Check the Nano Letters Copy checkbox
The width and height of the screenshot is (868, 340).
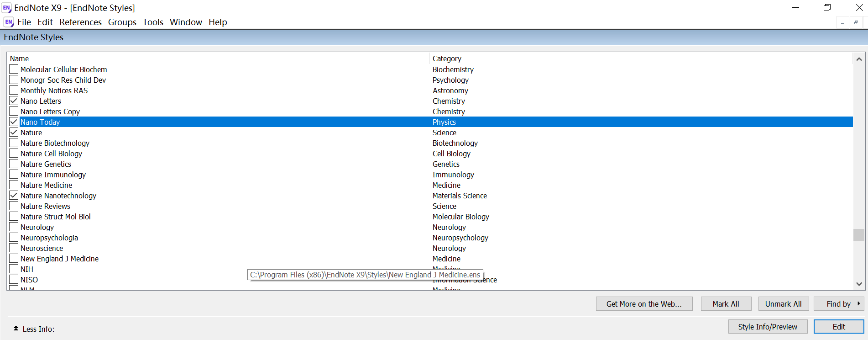tap(14, 111)
